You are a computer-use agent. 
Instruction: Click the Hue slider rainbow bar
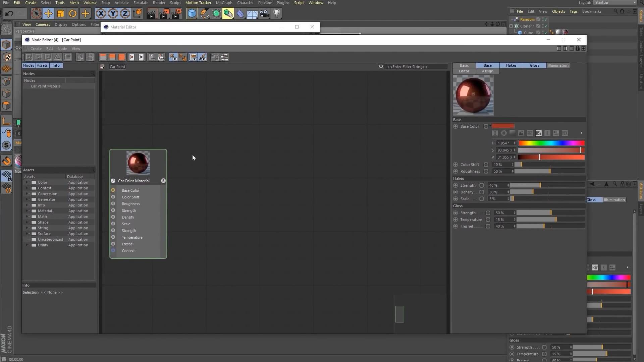[551, 143]
